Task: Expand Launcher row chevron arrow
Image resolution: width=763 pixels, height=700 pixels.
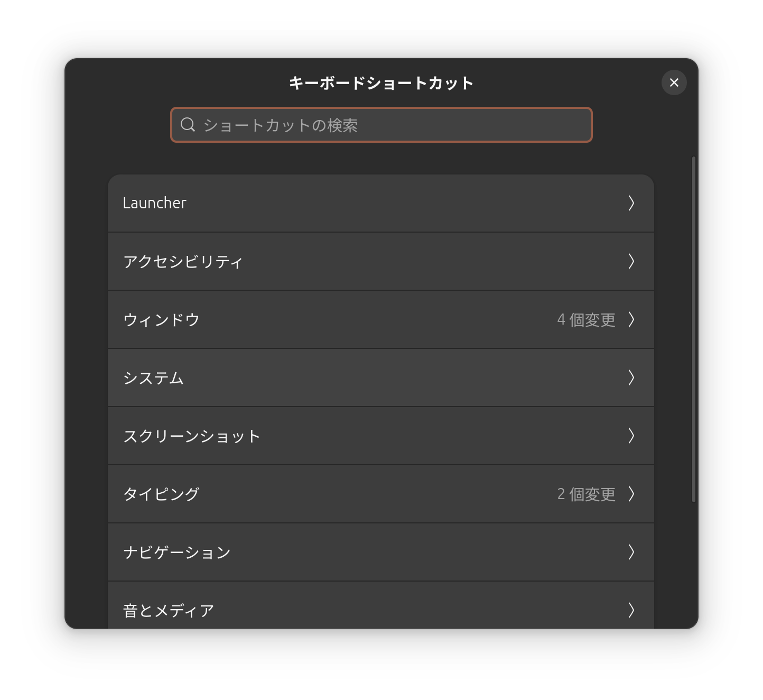Action: (x=631, y=203)
